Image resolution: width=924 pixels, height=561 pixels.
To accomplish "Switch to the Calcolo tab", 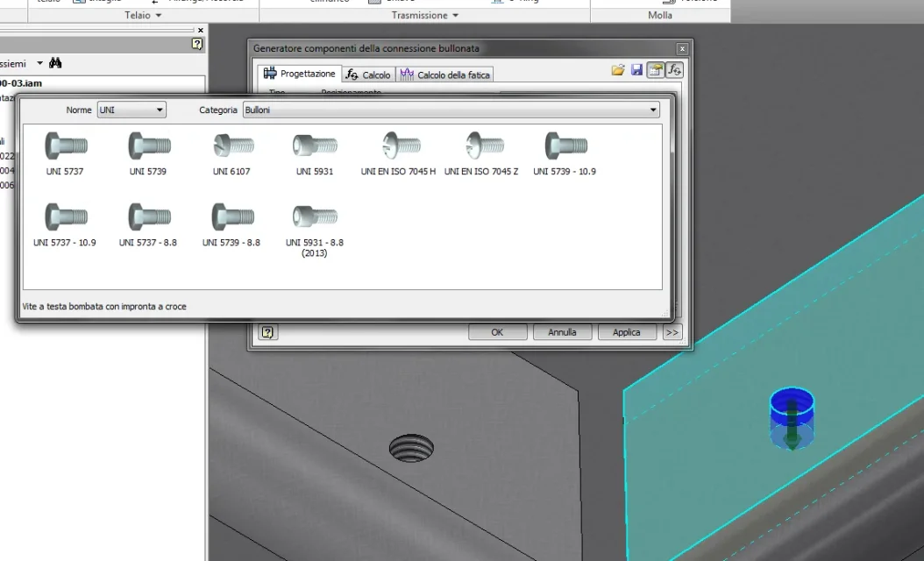I will click(368, 75).
